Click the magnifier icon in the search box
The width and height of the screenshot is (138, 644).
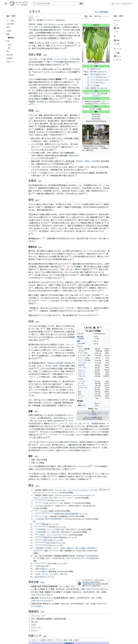(x=35, y=4)
